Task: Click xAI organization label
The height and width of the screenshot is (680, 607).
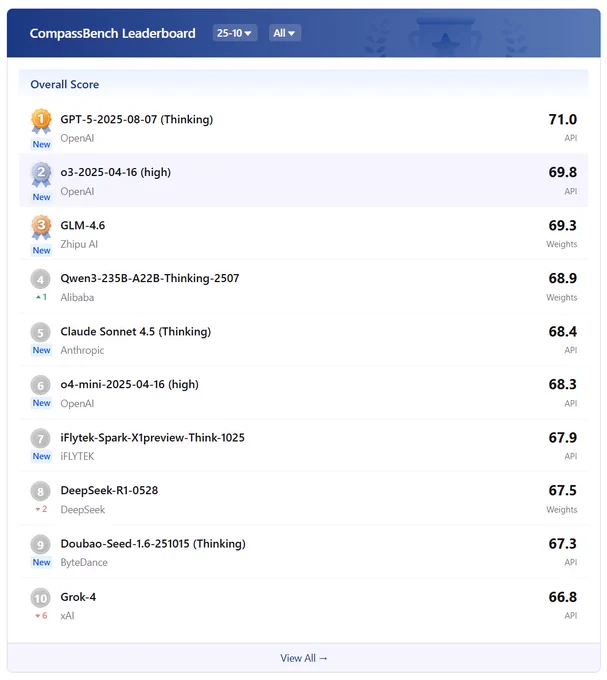Action: pyautogui.click(x=67, y=616)
